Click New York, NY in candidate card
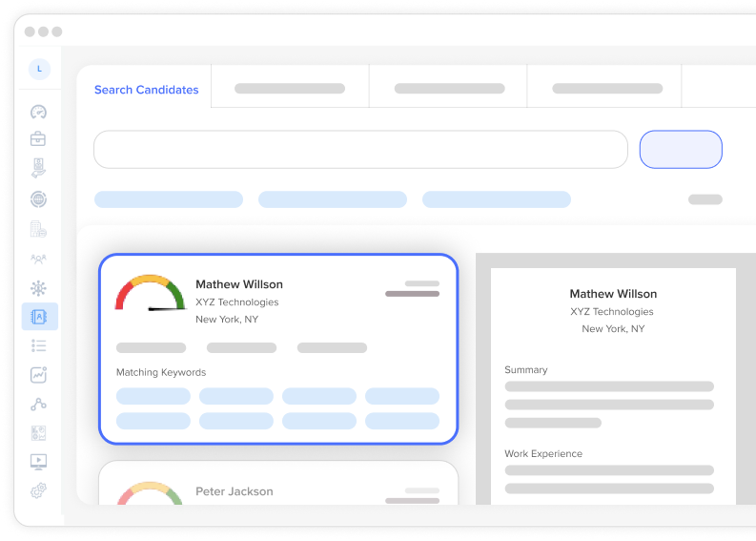 [227, 320]
